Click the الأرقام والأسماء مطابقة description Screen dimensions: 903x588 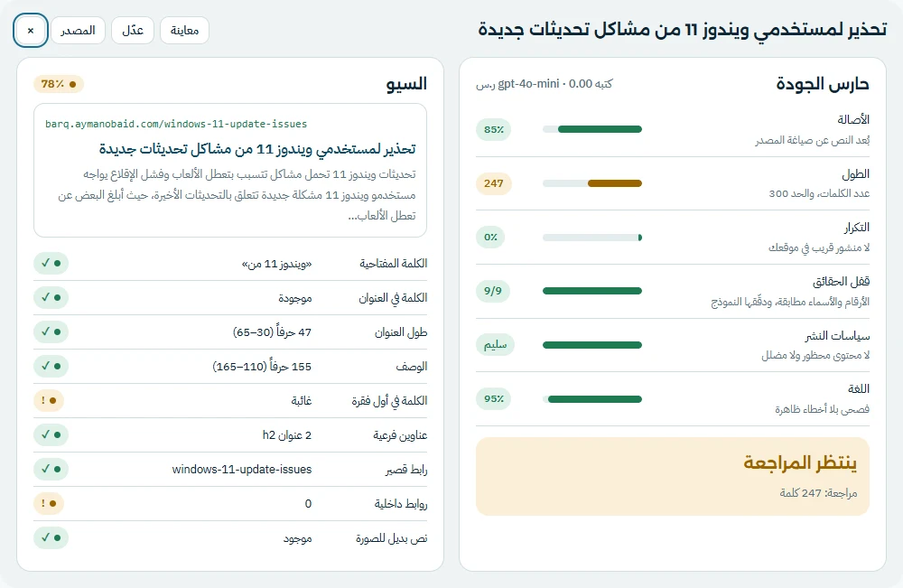pyautogui.click(x=790, y=302)
